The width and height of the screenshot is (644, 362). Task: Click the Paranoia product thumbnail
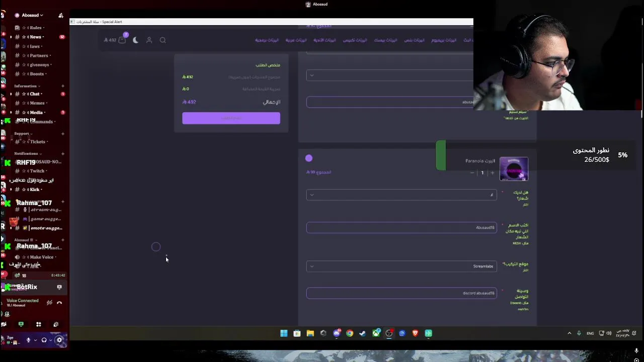[x=514, y=169]
